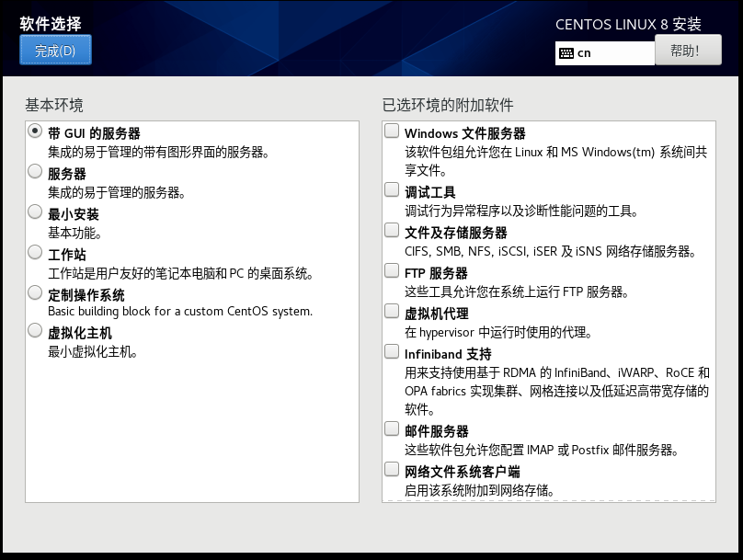Click the 完成(D) done button
This screenshot has width=743, height=560.
55,50
